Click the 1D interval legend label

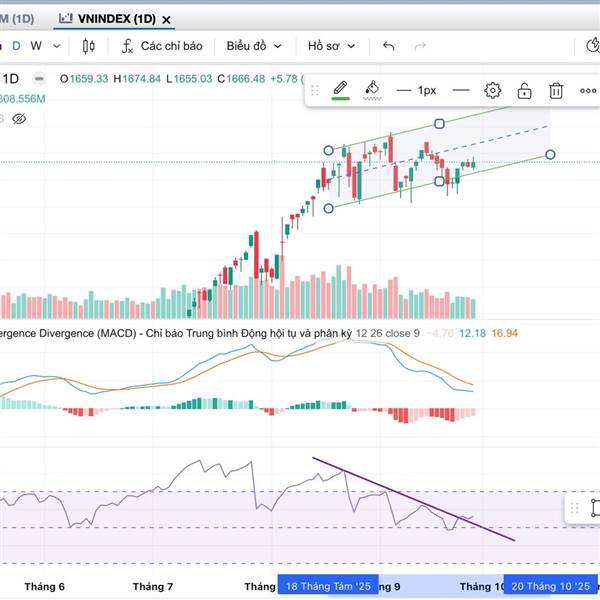click(11, 79)
